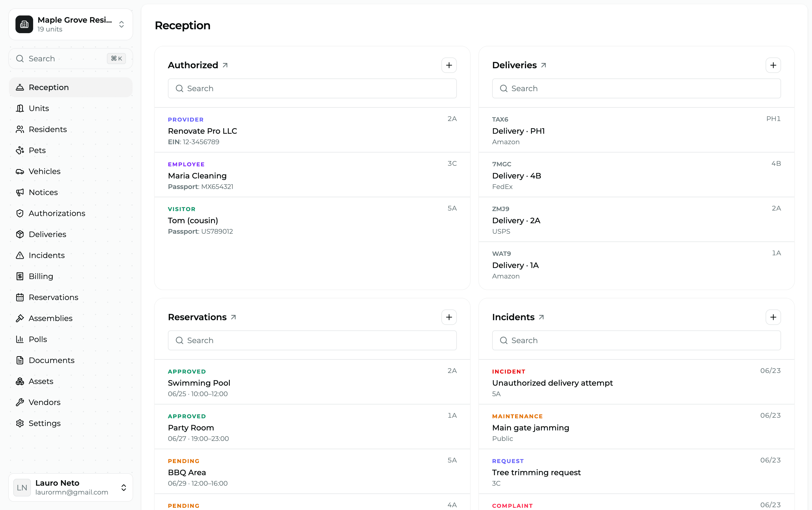Click the Reservations calendar icon in sidebar
Viewport: 812px width, 510px height.
tap(20, 297)
